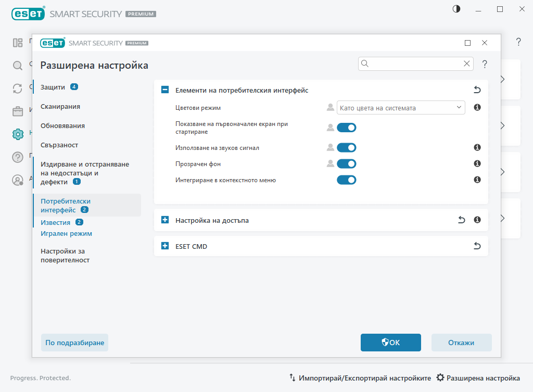
Task: Open the Update section with refresh icon
Action: 17,88
